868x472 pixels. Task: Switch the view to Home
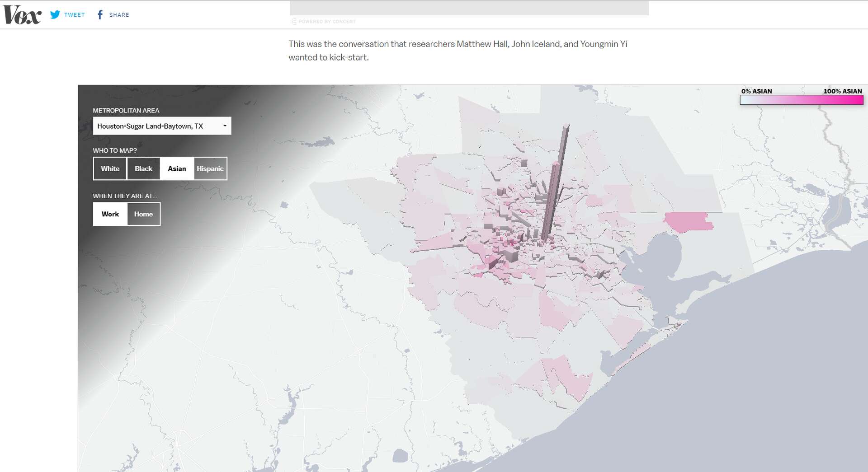pyautogui.click(x=143, y=214)
